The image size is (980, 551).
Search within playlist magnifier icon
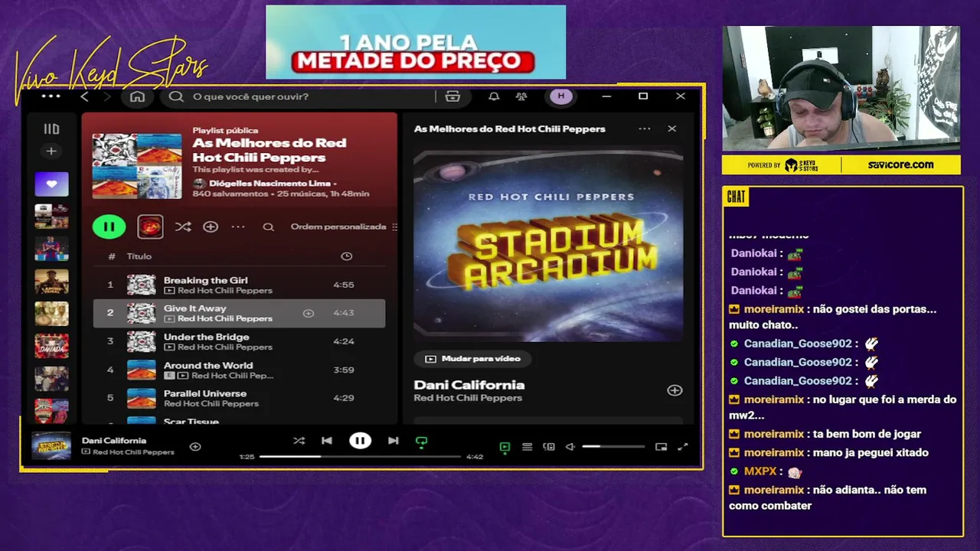pyautogui.click(x=268, y=227)
